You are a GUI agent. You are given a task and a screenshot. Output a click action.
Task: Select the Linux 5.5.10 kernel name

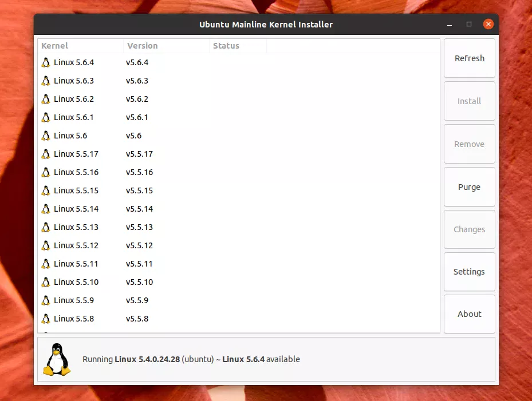(x=76, y=282)
